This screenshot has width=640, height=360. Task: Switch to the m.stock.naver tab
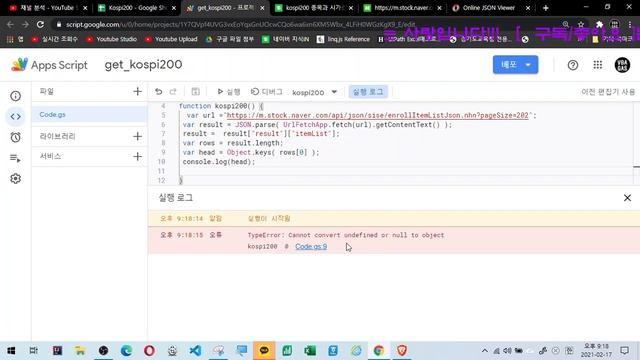point(402,8)
